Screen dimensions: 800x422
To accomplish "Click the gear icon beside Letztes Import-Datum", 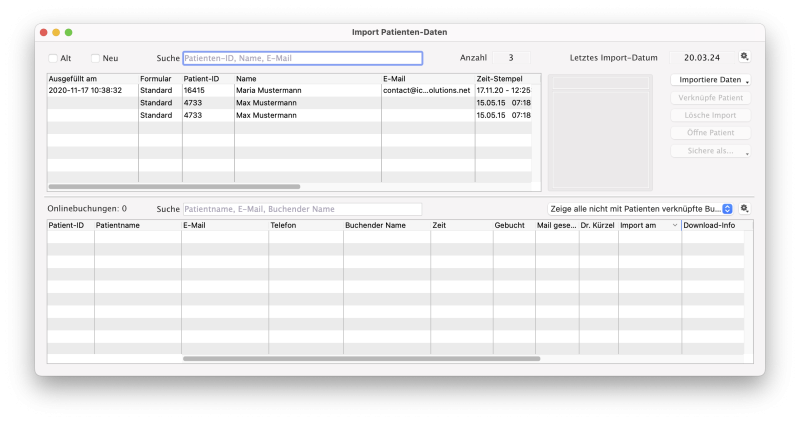I will tap(744, 57).
